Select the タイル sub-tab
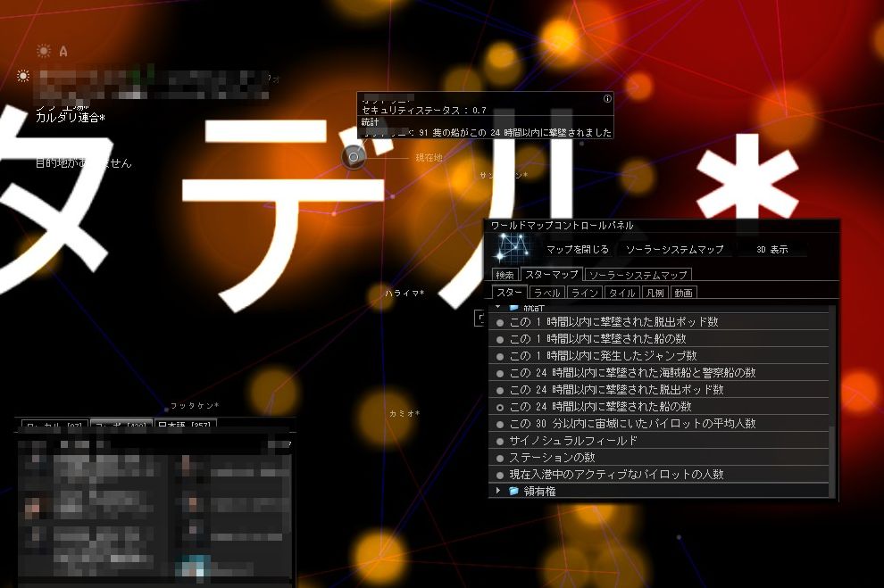 coord(621,293)
